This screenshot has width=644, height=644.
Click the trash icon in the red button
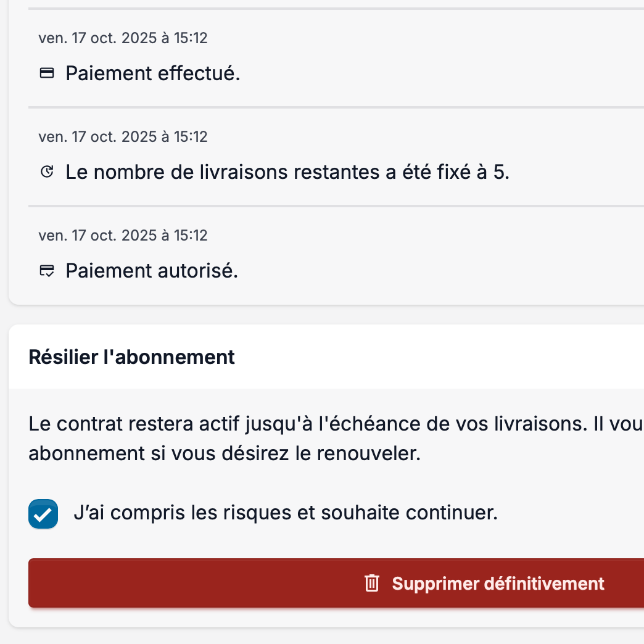coord(371,583)
